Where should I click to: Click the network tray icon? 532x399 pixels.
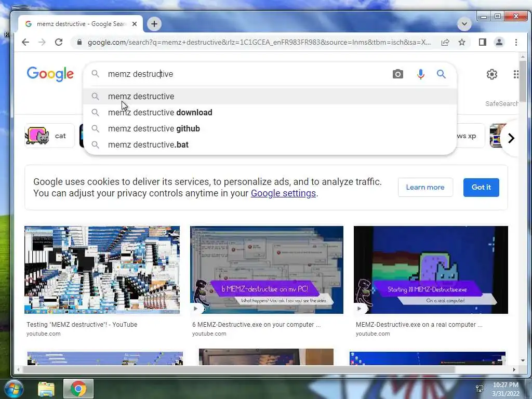(480, 389)
